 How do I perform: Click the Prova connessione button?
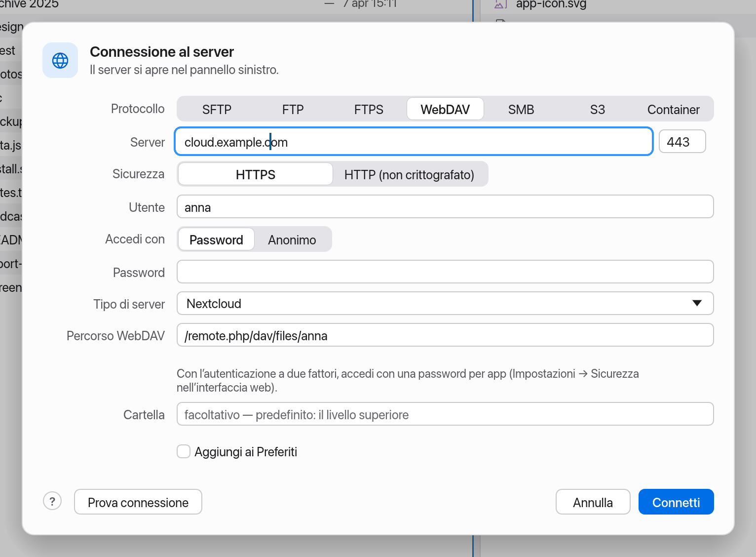tap(138, 502)
